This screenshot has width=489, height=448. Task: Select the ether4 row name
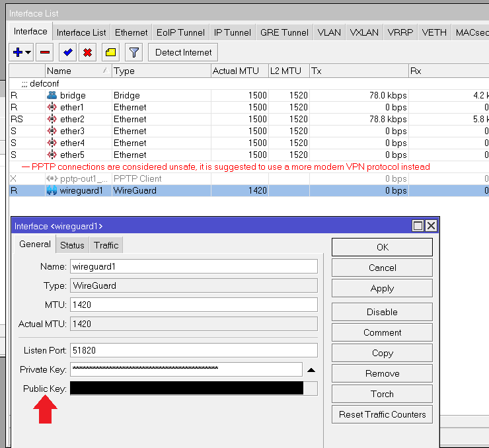click(x=72, y=143)
